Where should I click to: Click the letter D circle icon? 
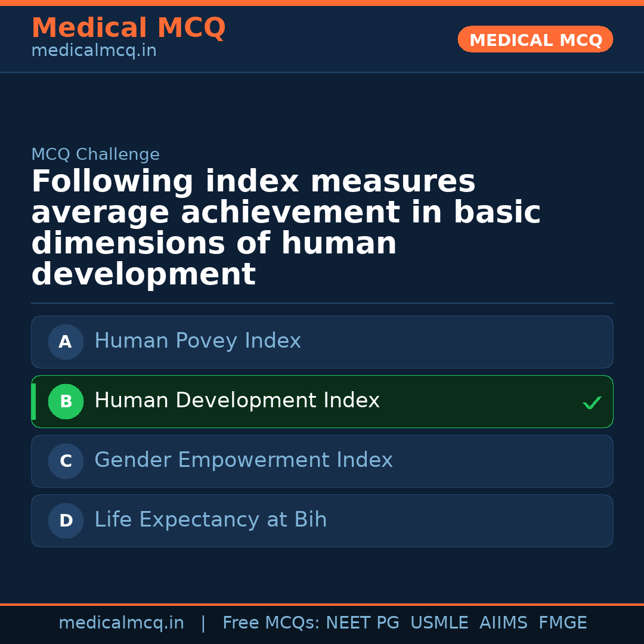click(x=66, y=521)
